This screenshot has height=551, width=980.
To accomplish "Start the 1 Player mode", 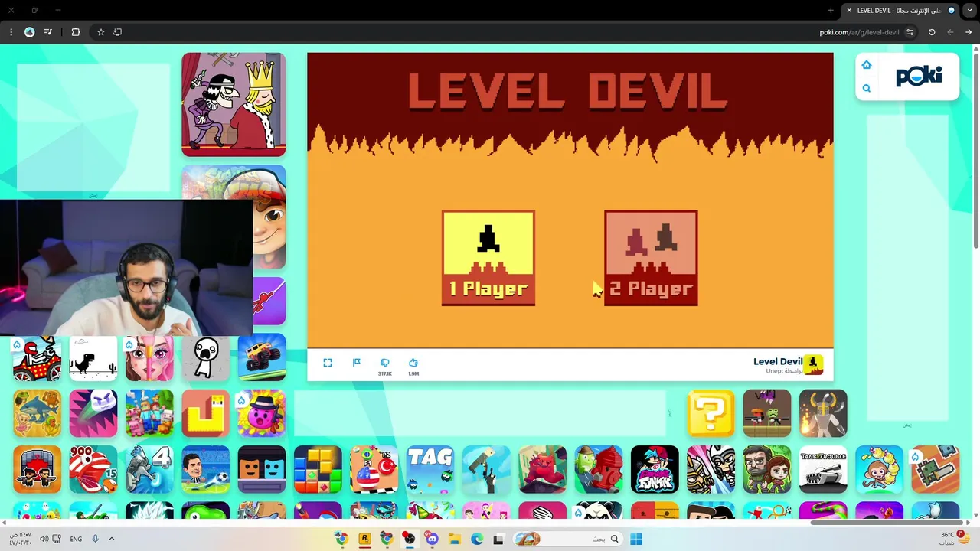I will click(x=488, y=259).
